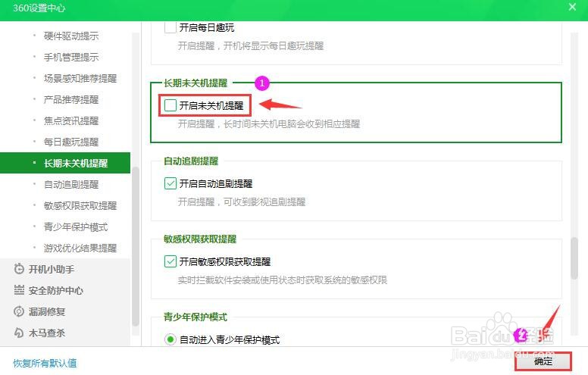Image resolution: width=588 pixels, height=375 pixels.
Task: Select 自动进入青少年保护模式 radio option
Action: [x=170, y=339]
